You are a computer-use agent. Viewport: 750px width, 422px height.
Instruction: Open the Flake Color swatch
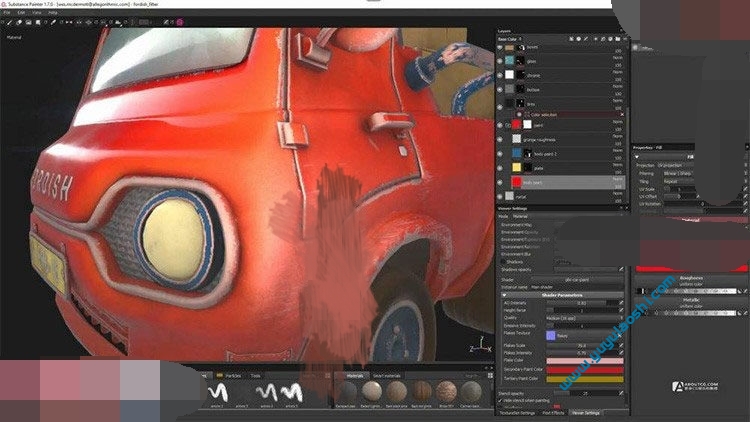585,361
